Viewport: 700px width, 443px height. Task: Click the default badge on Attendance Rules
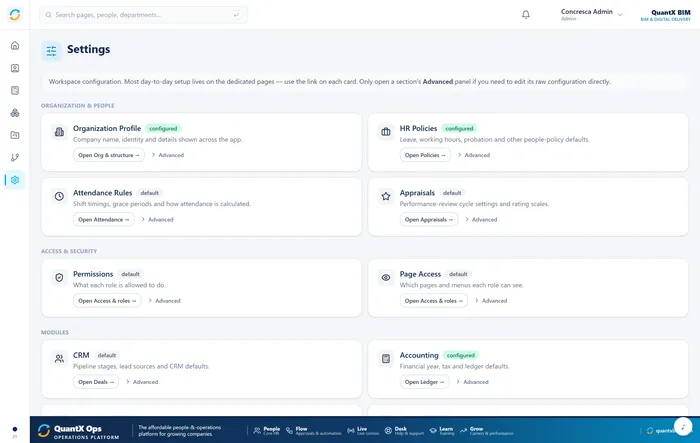tap(150, 193)
